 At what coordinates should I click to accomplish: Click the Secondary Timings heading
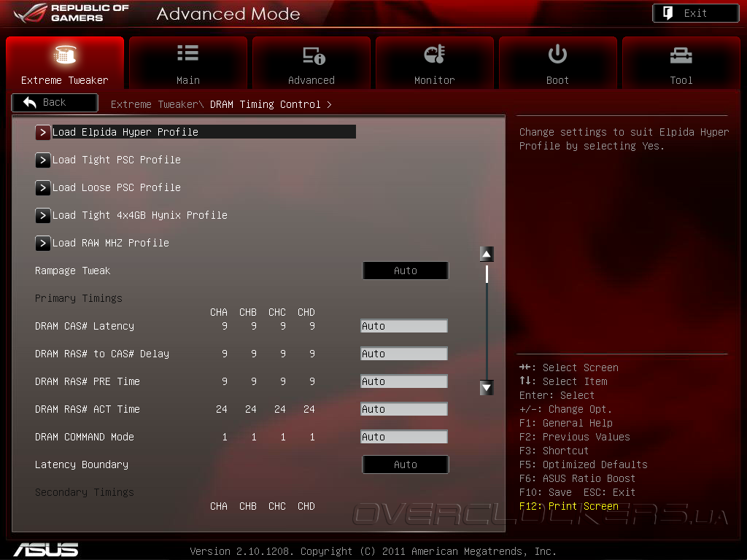(85, 492)
